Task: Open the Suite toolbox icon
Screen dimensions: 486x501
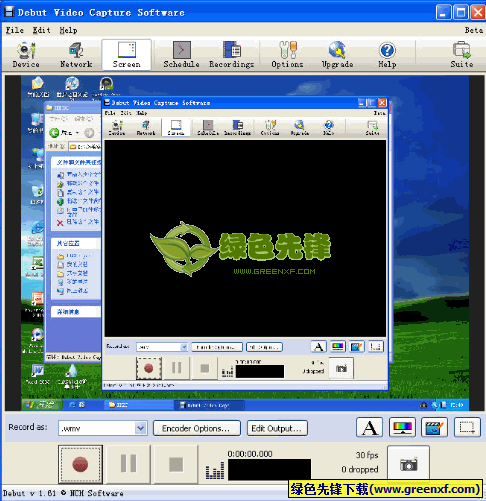Action: tap(462, 55)
